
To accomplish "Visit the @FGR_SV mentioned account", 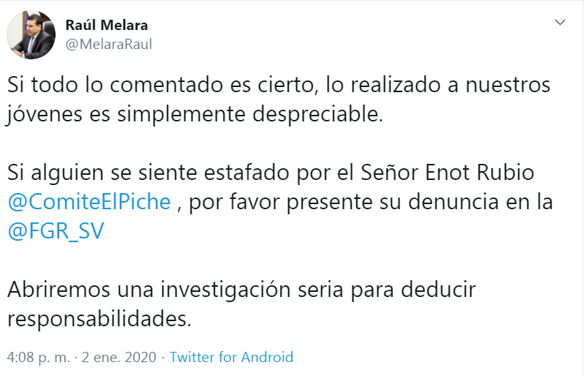I will click(x=56, y=231).
